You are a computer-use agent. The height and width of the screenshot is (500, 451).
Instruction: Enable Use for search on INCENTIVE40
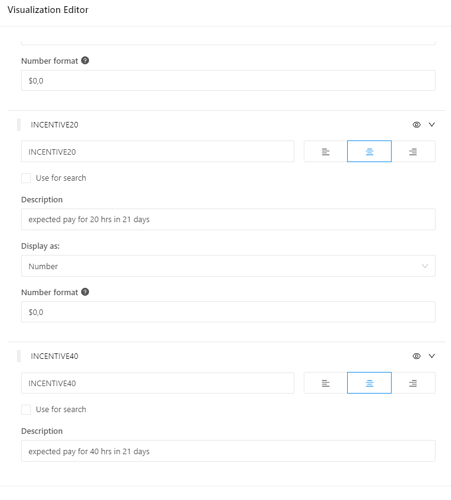pyautogui.click(x=26, y=409)
